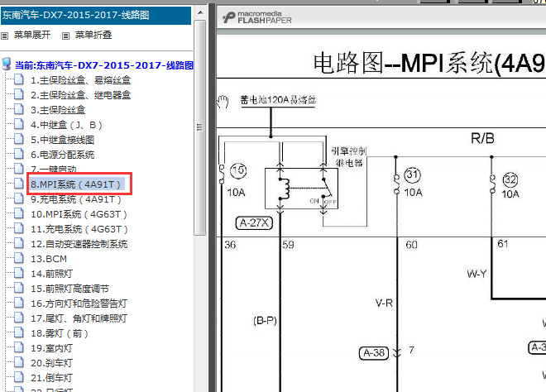This screenshot has height=392, width=546.
Task: Open 18.雾灯（前）
Action: [60, 333]
